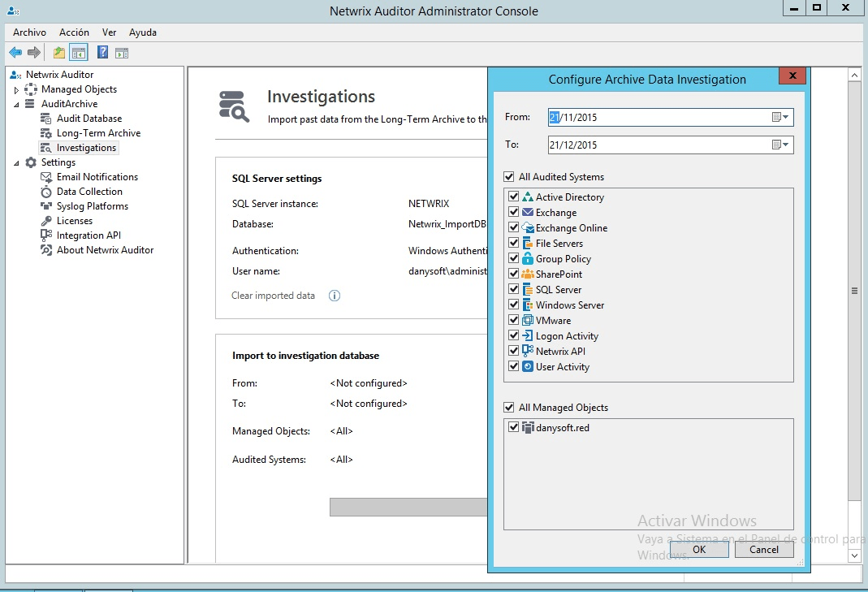Click the SharePoint people icon
Screen dimensions: 868x592
(x=528, y=274)
